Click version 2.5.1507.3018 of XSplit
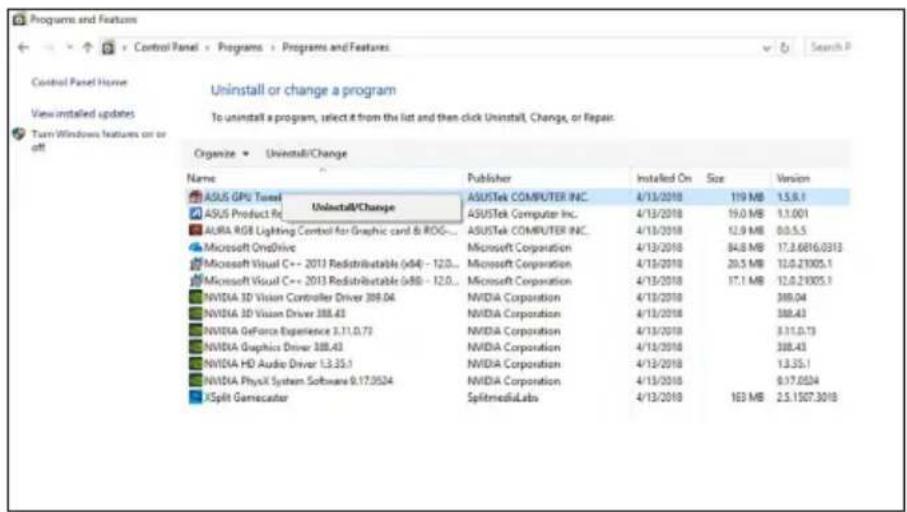 pyautogui.click(x=807, y=397)
